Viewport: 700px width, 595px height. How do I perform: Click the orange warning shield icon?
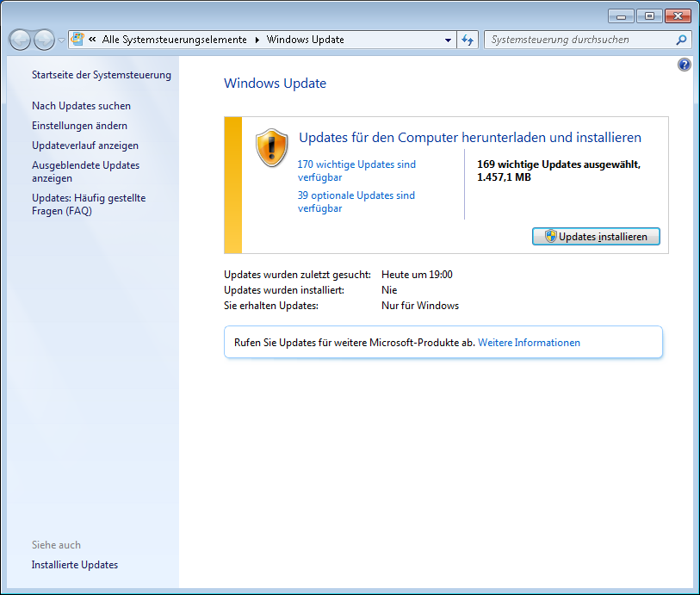point(271,148)
